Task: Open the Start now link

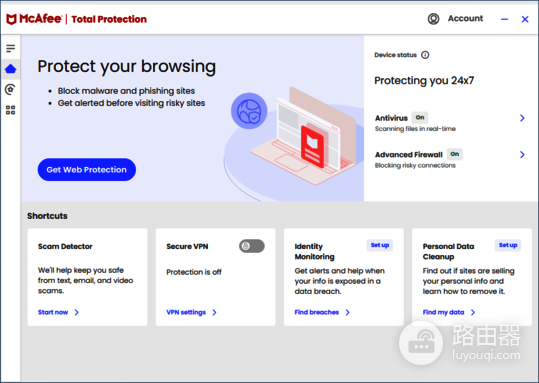Action: (53, 312)
